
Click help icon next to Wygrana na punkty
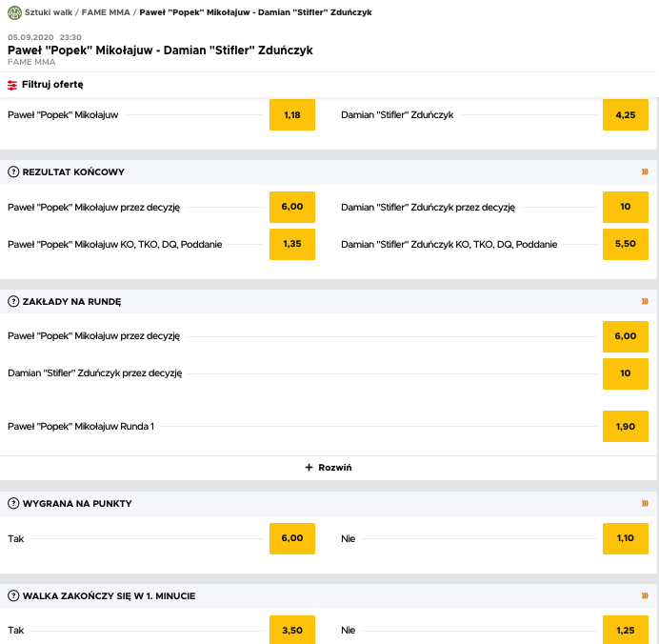tap(13, 503)
